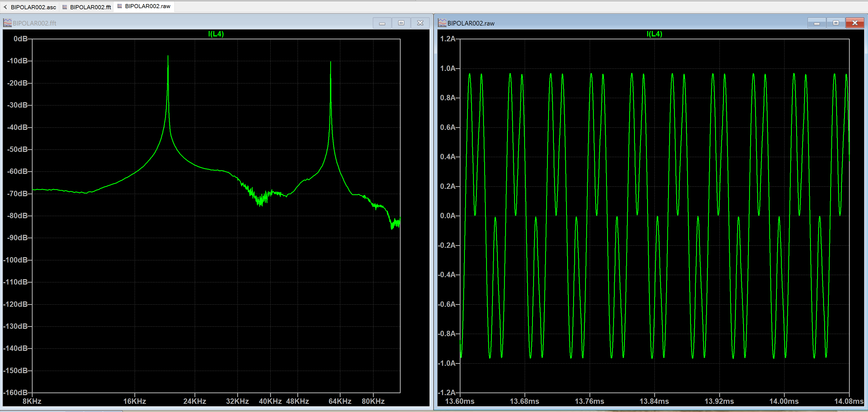Image resolution: width=868 pixels, height=412 pixels.
Task: Click the 80KHz frequency axis label
Action: click(x=373, y=401)
